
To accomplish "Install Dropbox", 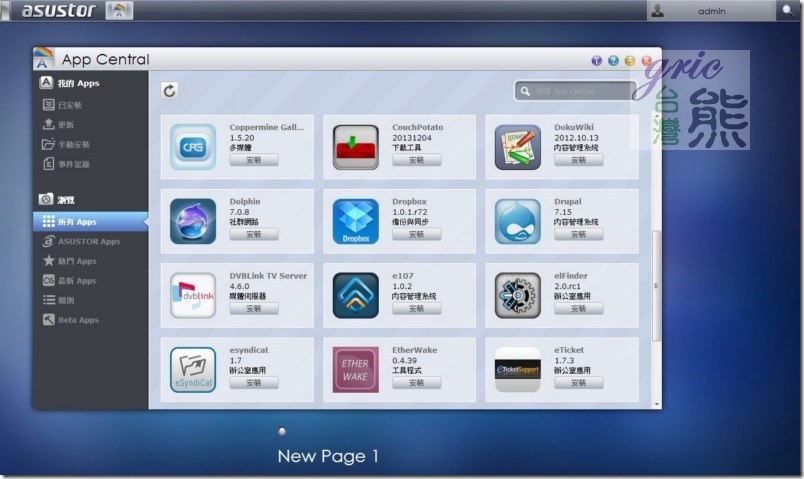I will (x=416, y=234).
